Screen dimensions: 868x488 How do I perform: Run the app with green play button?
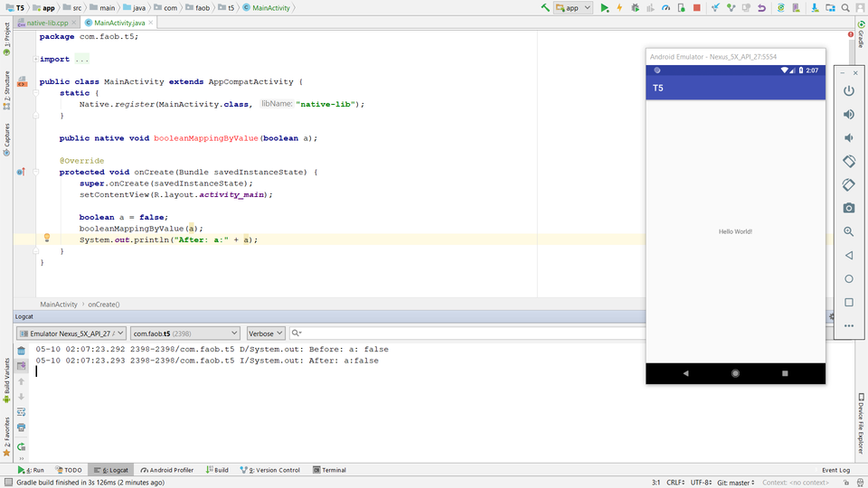pyautogui.click(x=605, y=8)
